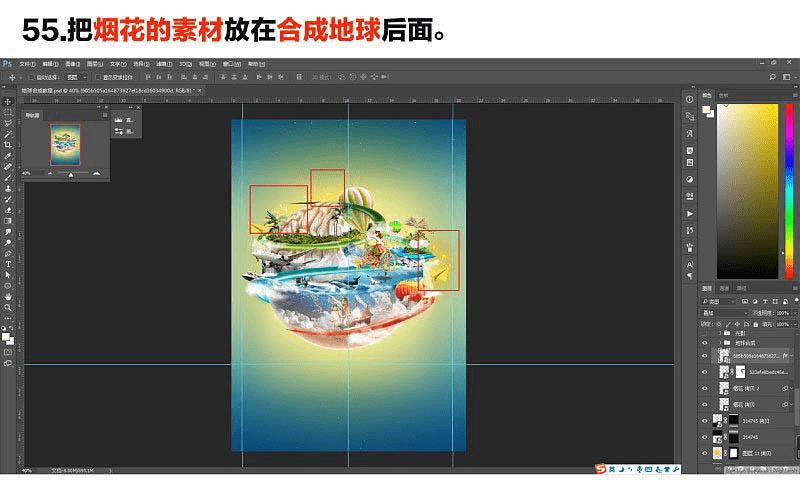Select the Path Selection tool
Screen dimensions: 800x480
click(x=8, y=275)
